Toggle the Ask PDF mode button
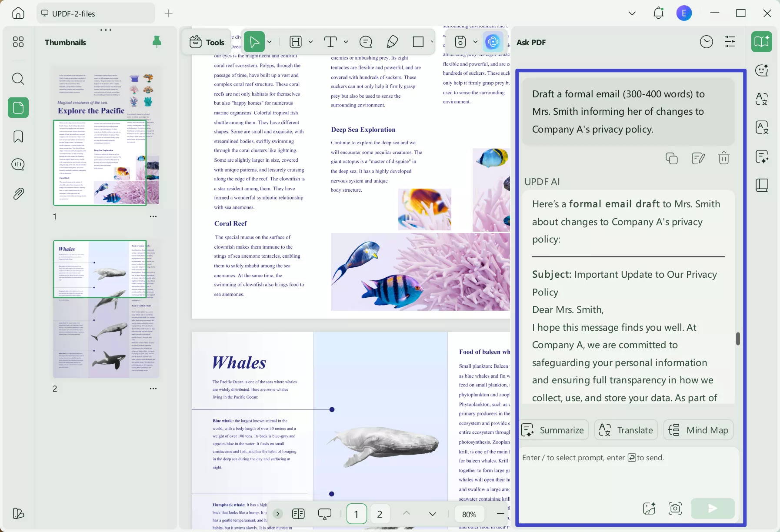780x532 pixels. (x=761, y=42)
